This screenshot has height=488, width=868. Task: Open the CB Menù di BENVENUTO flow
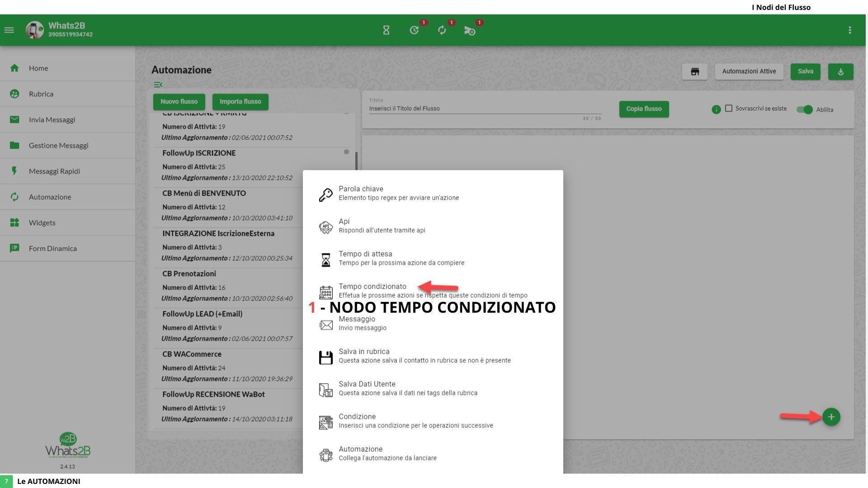tap(228, 207)
